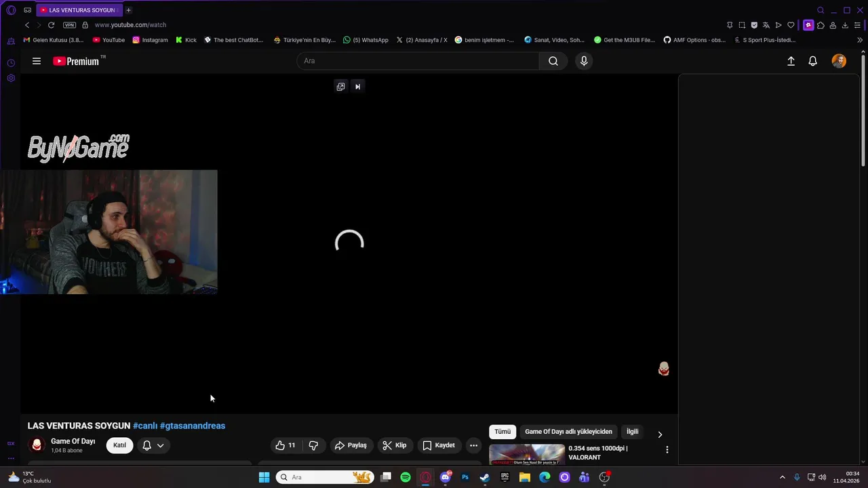Image resolution: width=868 pixels, height=488 pixels.
Task: Open File Explorer from taskbar
Action: point(524,477)
